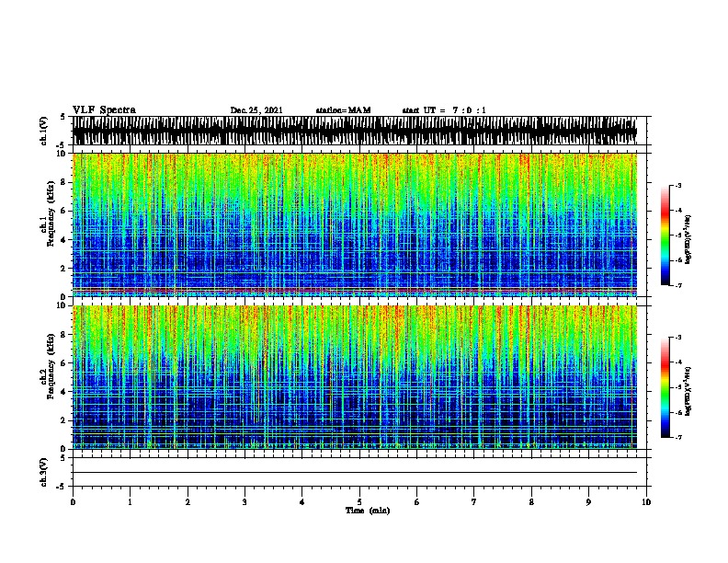Click the 2 kHz tick on ch.2 frequency axis
The width and height of the screenshot is (728, 563).
(x=64, y=420)
